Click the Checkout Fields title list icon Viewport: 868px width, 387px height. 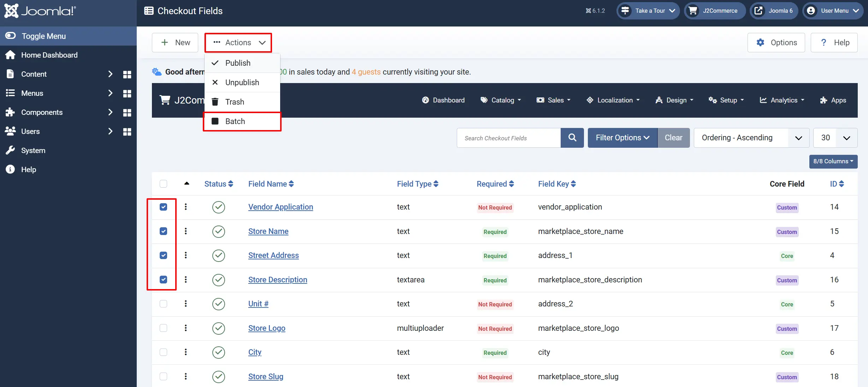(x=149, y=11)
